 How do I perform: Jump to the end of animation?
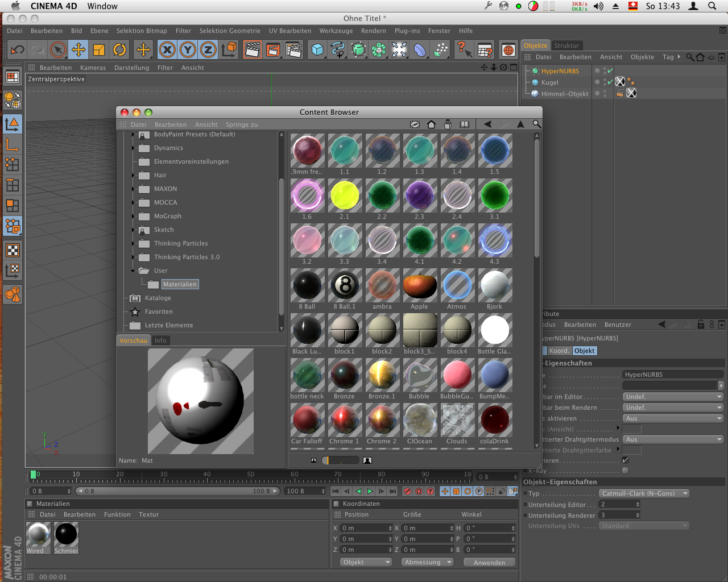[x=392, y=491]
